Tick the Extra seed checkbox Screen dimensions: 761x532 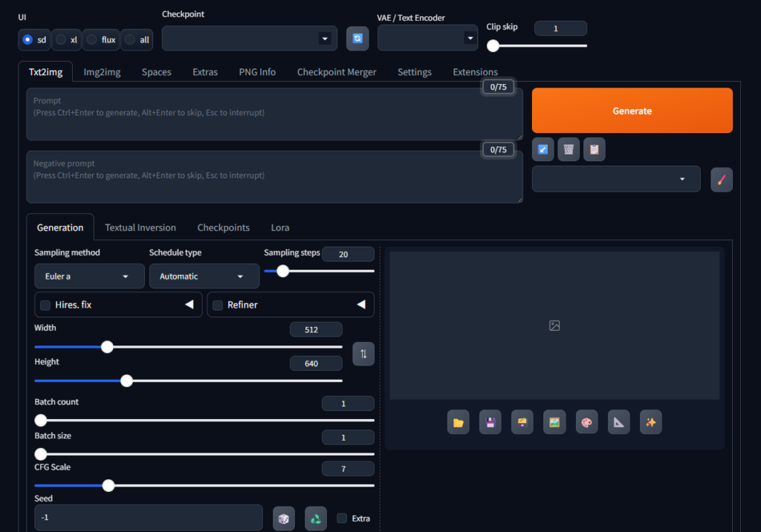click(342, 519)
